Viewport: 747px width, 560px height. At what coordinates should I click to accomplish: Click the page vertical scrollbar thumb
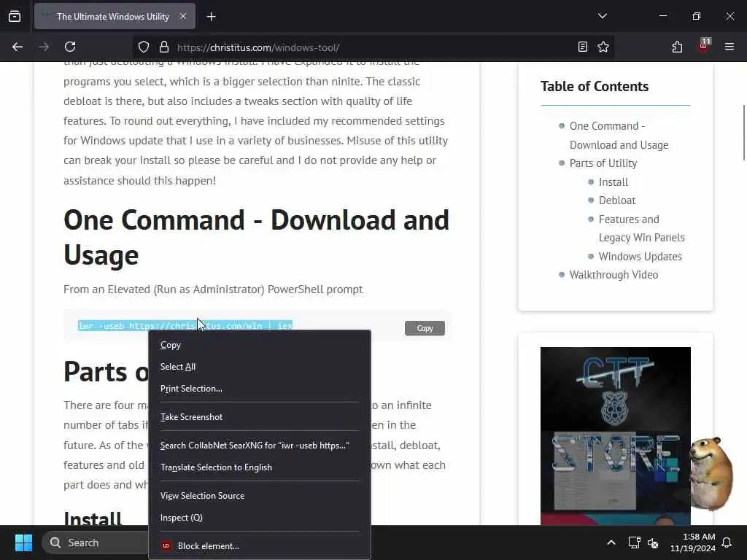pyautogui.click(x=743, y=133)
